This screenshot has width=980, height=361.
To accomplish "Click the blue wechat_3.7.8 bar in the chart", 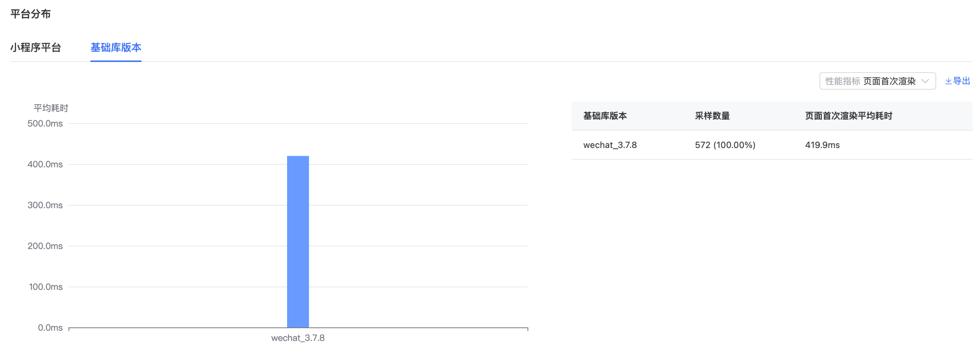I will point(298,241).
